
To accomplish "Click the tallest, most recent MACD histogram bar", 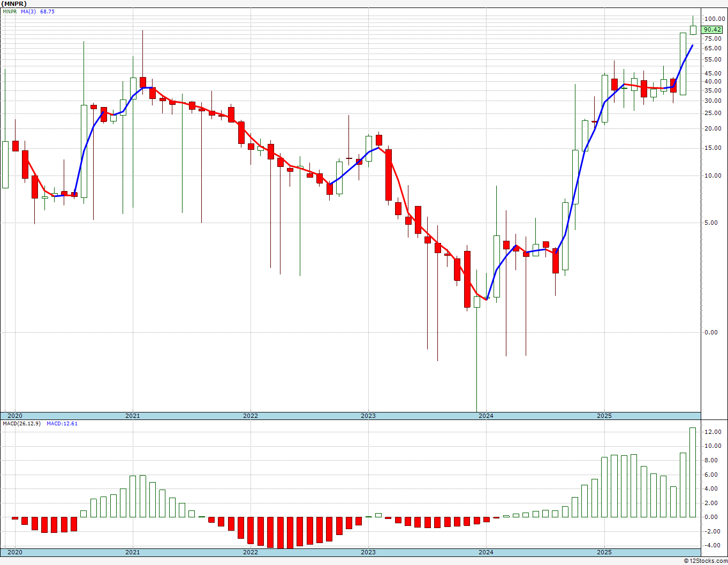I will (693, 472).
